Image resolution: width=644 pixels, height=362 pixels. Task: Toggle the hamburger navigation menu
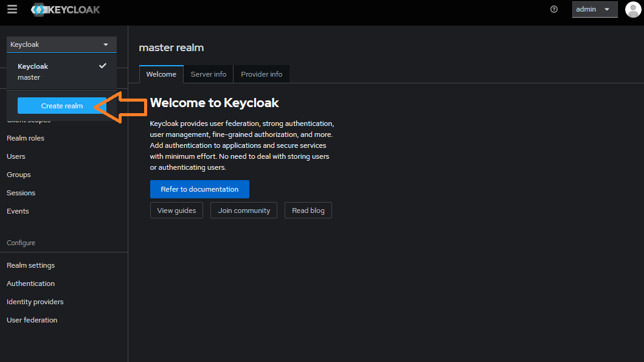12,10
